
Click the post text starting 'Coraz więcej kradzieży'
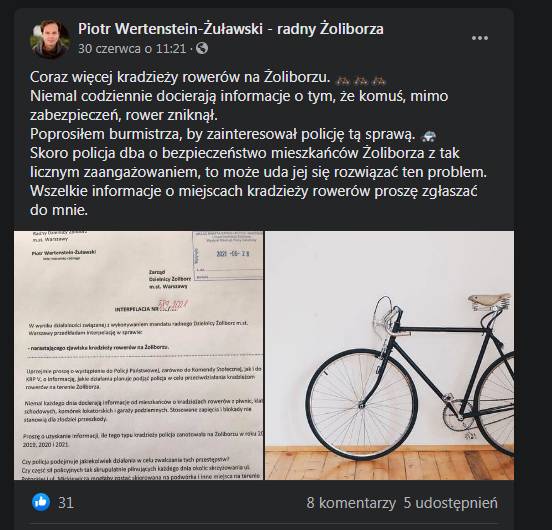click(258, 143)
